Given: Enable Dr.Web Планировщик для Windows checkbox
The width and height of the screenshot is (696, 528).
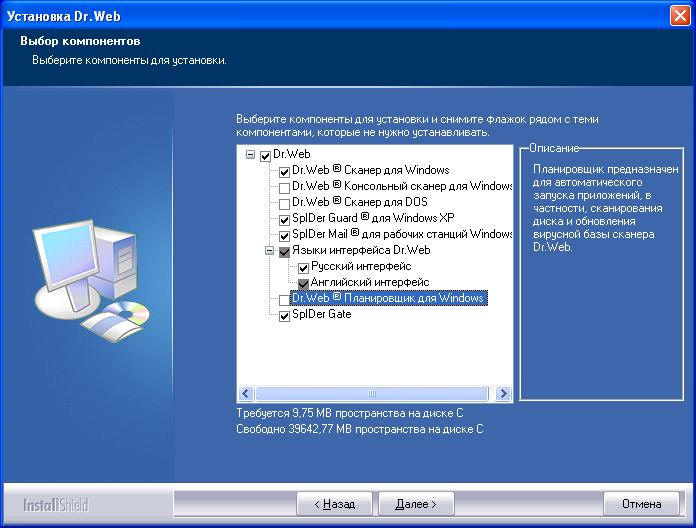Looking at the screenshot, I should tap(285, 299).
